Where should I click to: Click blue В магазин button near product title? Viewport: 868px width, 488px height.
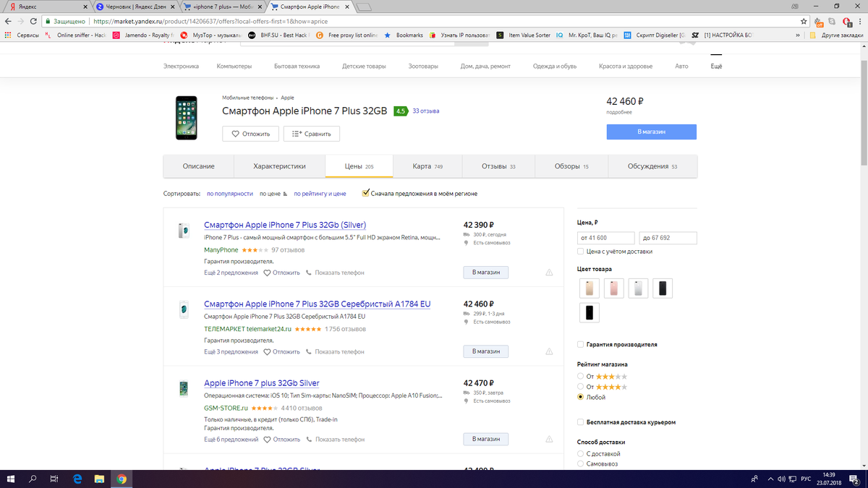[x=651, y=132]
